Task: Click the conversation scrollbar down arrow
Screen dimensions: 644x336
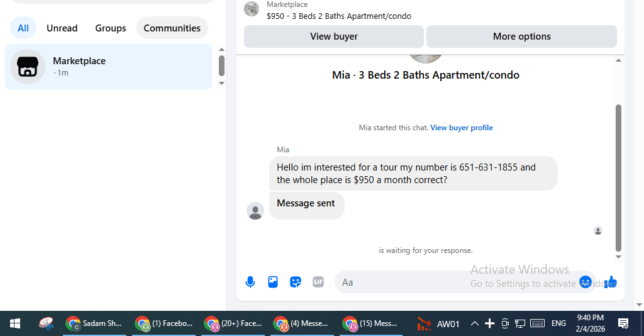Action: (618, 257)
